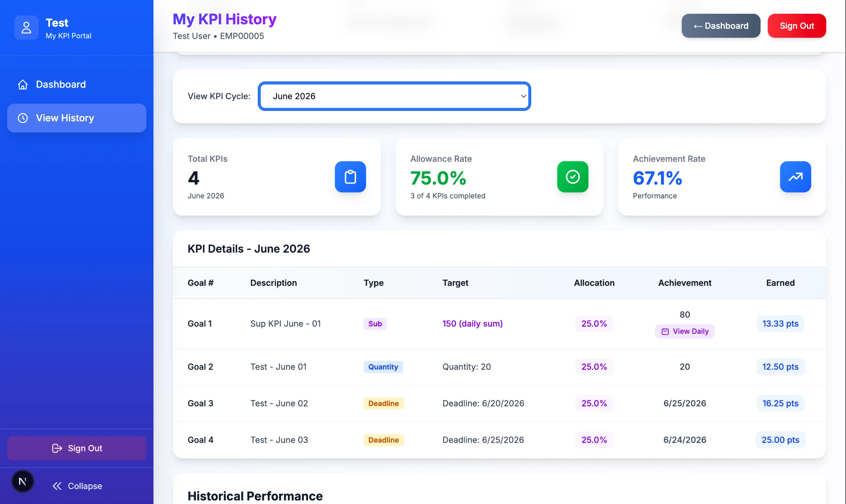Click the Deadline badge in Goal 3 row
This screenshot has height=504, width=846.
[384, 404]
